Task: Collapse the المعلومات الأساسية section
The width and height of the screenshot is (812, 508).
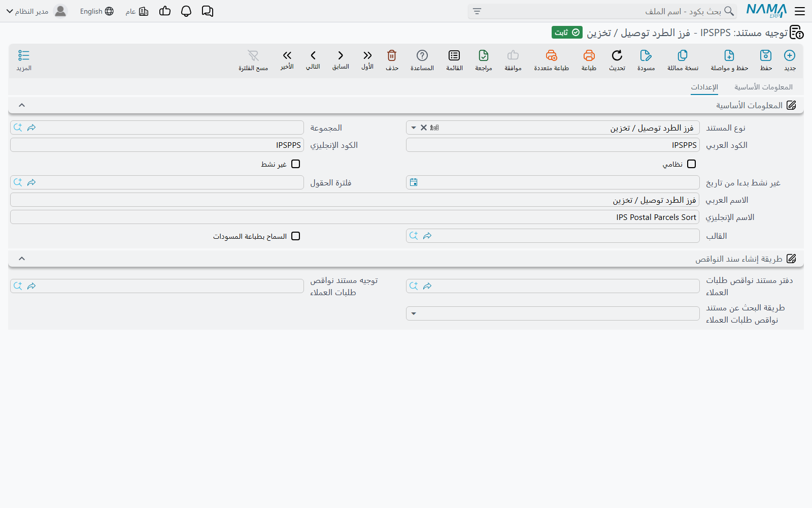Action: coord(22,105)
